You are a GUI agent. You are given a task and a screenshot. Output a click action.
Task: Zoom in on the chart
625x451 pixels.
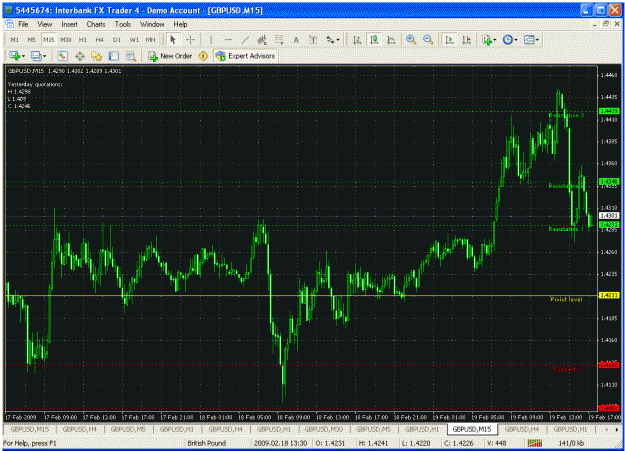(x=411, y=40)
